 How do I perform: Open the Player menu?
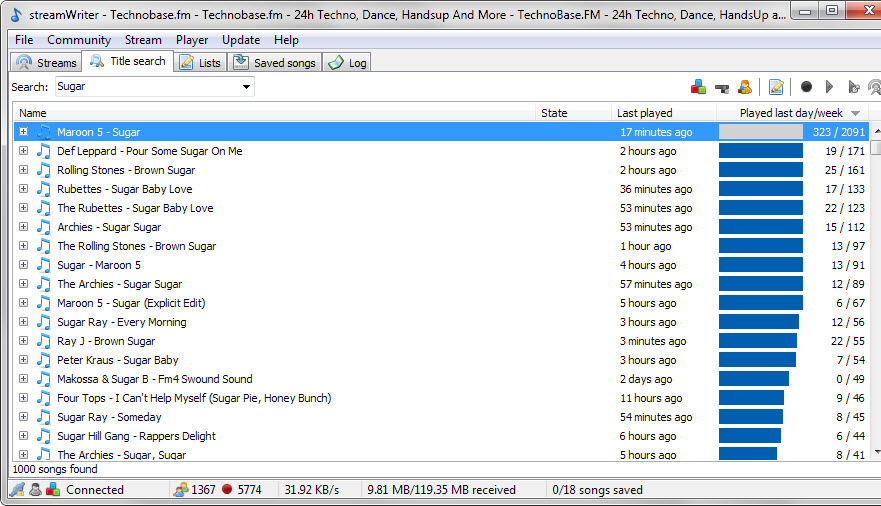click(x=192, y=40)
